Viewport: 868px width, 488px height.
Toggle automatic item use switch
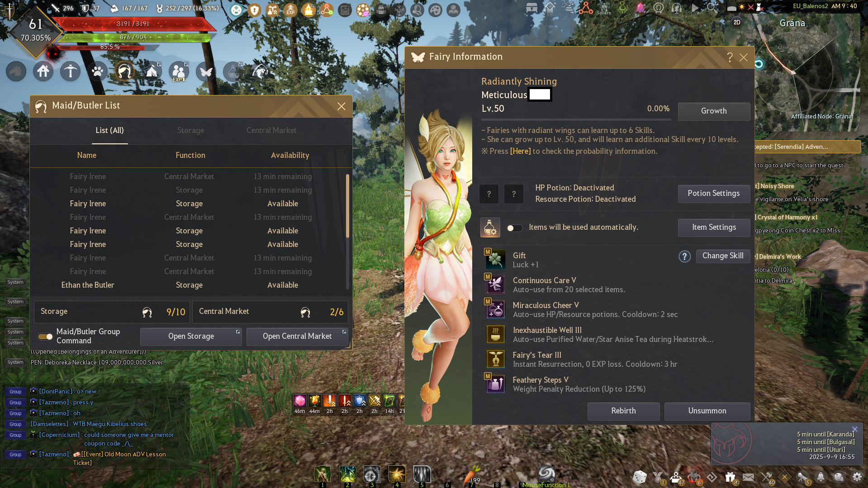click(x=514, y=228)
